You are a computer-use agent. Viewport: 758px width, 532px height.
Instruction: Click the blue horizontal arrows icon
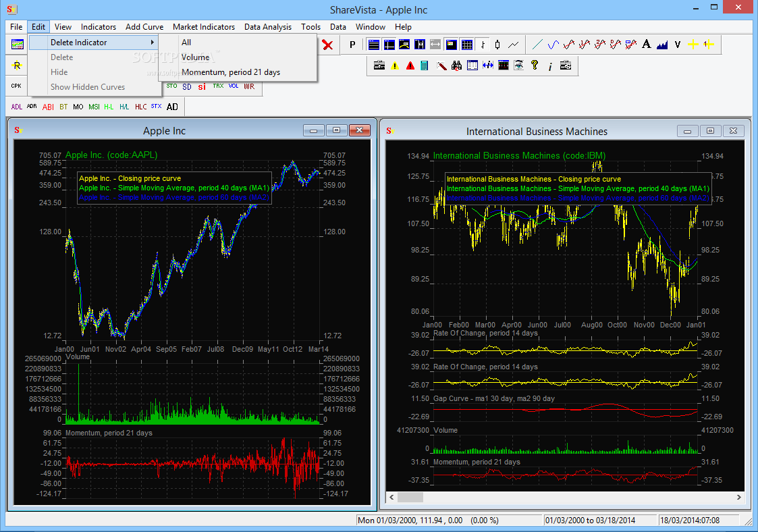(x=488, y=65)
